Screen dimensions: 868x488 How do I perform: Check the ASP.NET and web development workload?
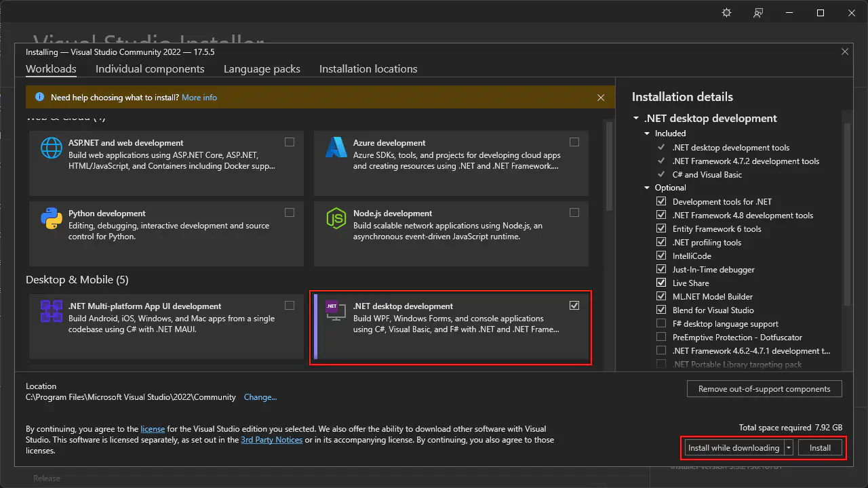pos(290,142)
